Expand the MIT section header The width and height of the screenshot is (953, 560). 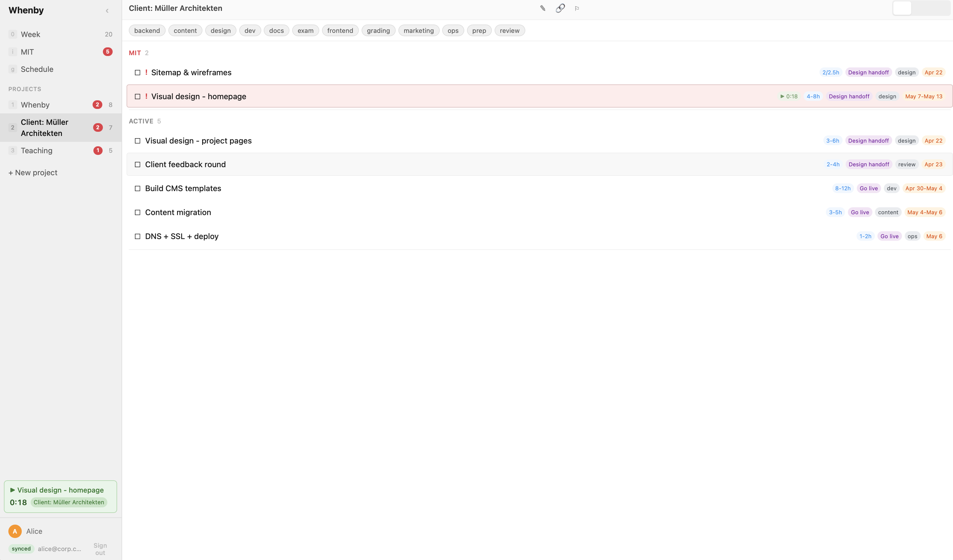(135, 53)
